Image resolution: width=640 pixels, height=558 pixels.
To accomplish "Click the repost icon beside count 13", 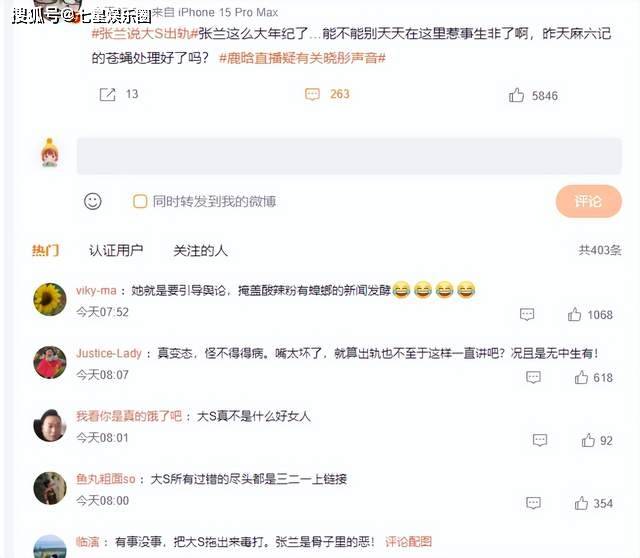I will coord(107,95).
